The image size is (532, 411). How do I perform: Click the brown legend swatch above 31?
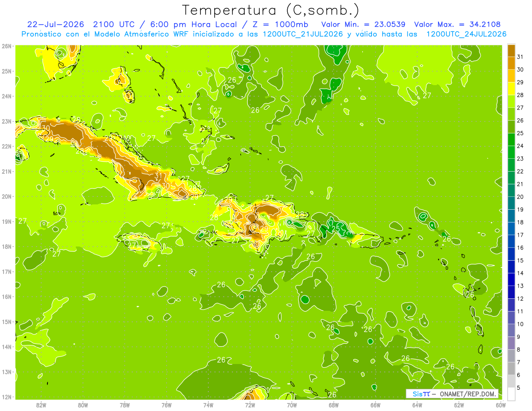pos(511,50)
